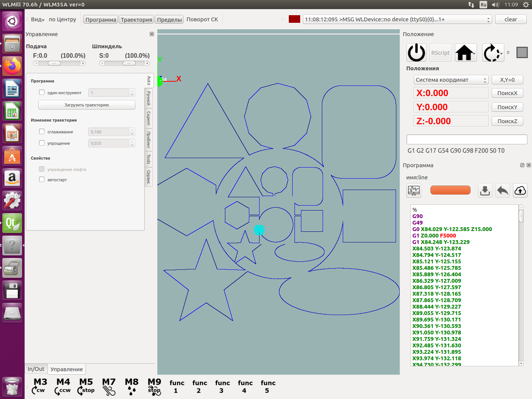Click the X:0.000 position readout
Screen dimensions: 532x399
click(x=451, y=93)
